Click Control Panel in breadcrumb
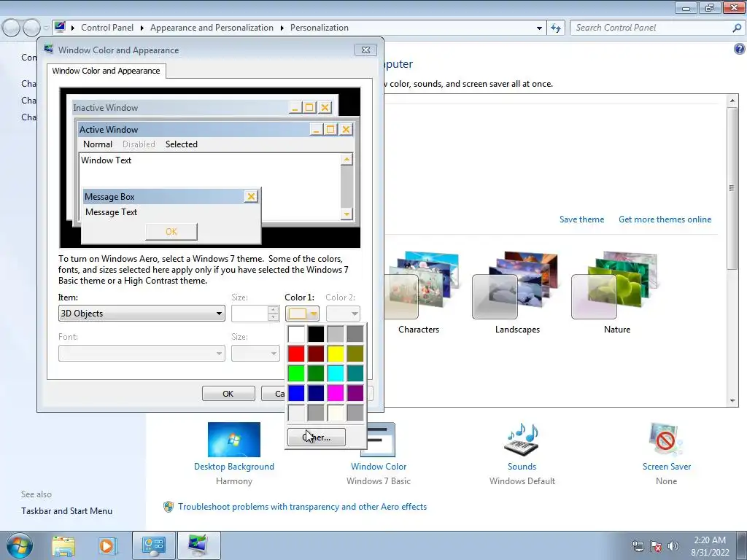This screenshot has height=560, width=747. [x=107, y=28]
